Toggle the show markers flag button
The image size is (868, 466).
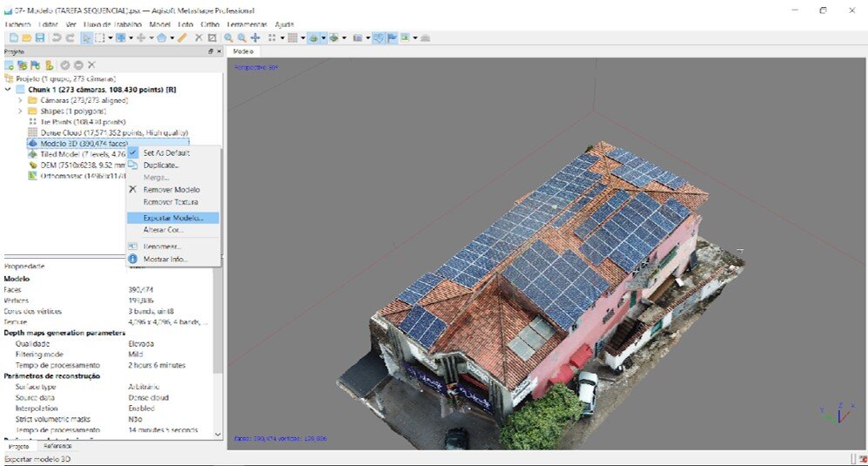pyautogui.click(x=392, y=38)
